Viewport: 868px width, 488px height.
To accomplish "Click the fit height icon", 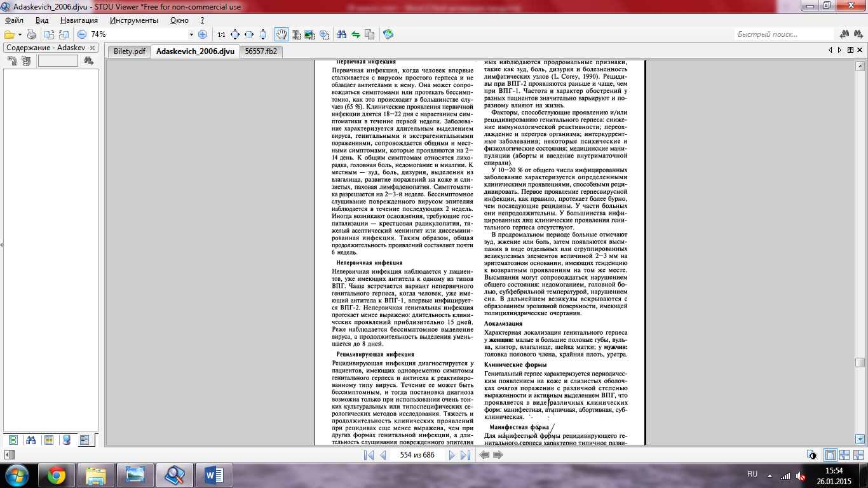I will 263,34.
